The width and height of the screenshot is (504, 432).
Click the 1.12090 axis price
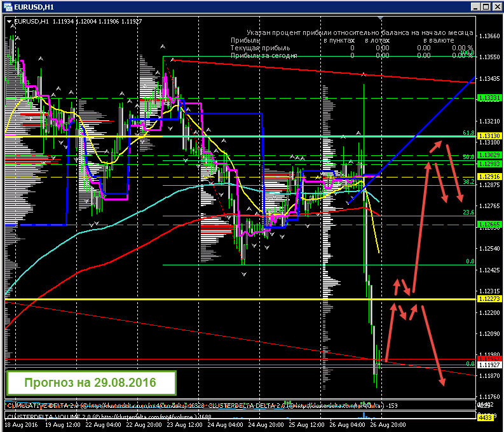pos(489,334)
